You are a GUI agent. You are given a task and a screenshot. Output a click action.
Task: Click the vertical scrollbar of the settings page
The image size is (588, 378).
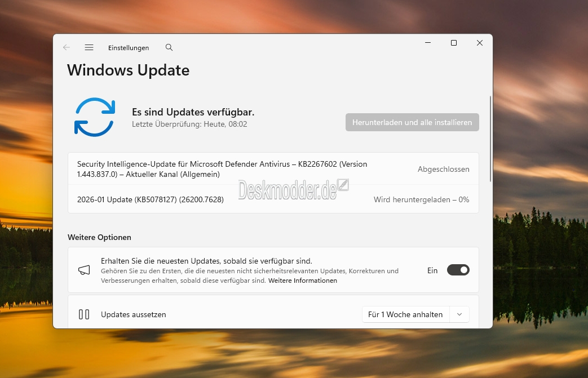pos(490,138)
